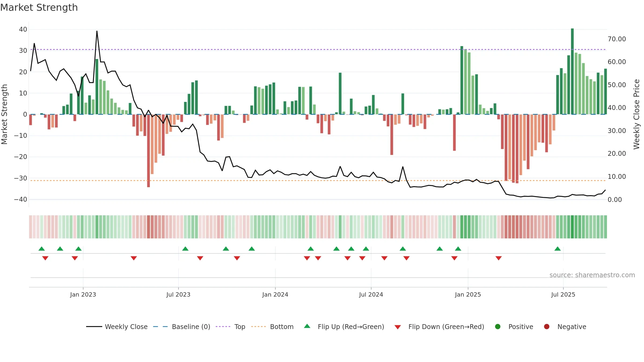Screen dimensions: 644x362
Task: Click the green Flip Up triangle in legend
Action: coord(307,326)
